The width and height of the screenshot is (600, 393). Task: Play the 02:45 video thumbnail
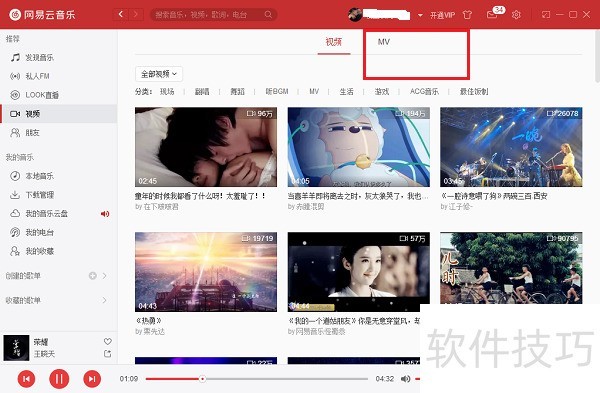[x=206, y=147]
